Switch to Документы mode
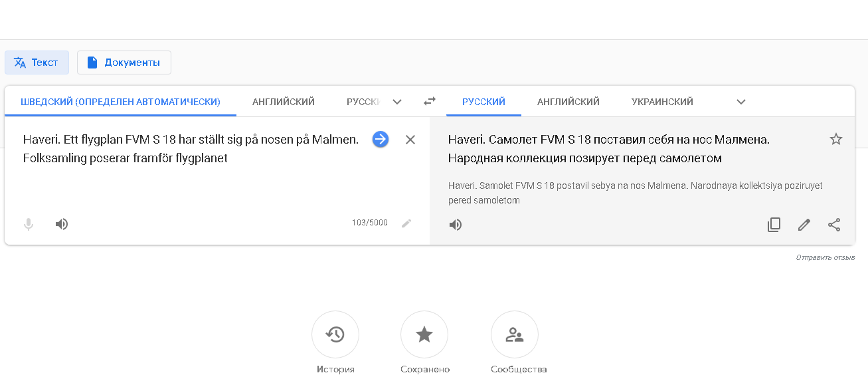 [124, 63]
